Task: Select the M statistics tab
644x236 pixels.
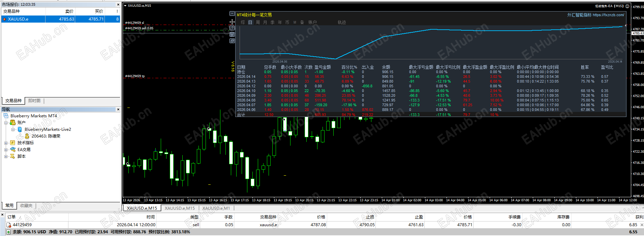Action: point(295,22)
